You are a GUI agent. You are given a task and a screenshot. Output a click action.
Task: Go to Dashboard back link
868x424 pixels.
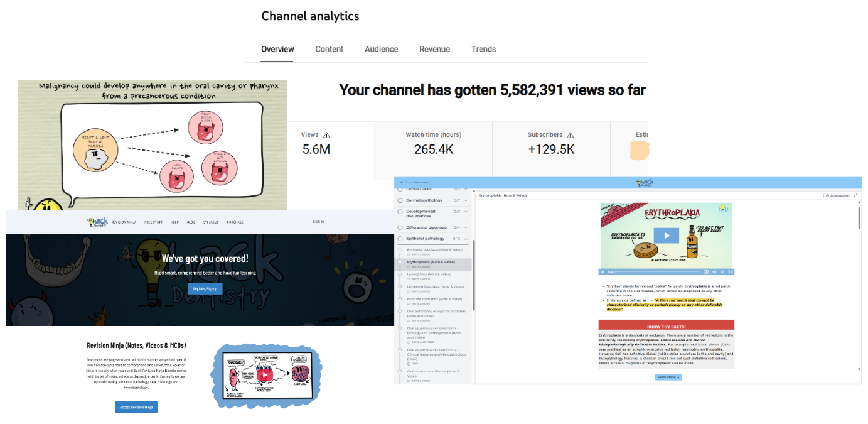point(414,182)
